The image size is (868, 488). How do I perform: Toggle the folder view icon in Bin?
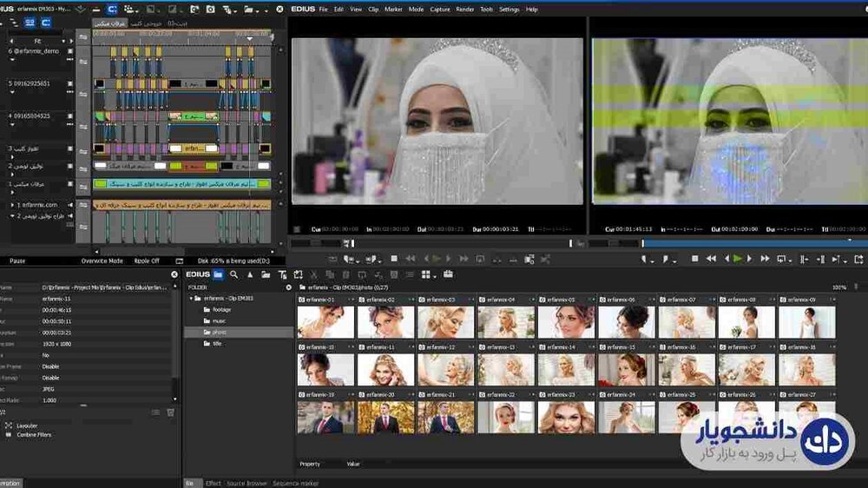pyautogui.click(x=218, y=274)
